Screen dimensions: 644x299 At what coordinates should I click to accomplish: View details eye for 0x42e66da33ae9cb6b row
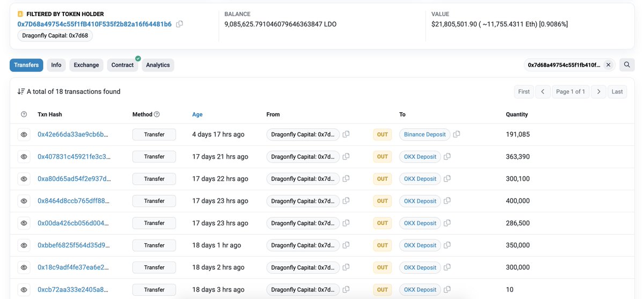[x=24, y=135]
